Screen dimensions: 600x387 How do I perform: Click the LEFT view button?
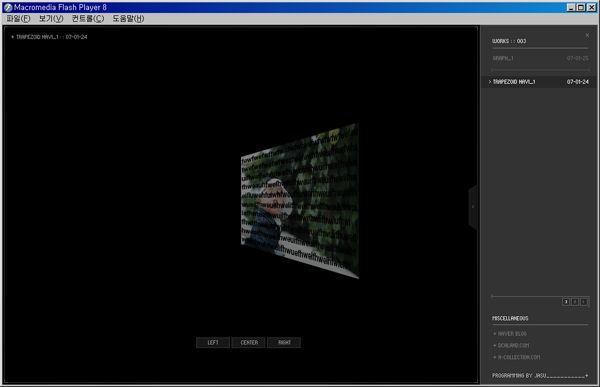[x=213, y=342]
